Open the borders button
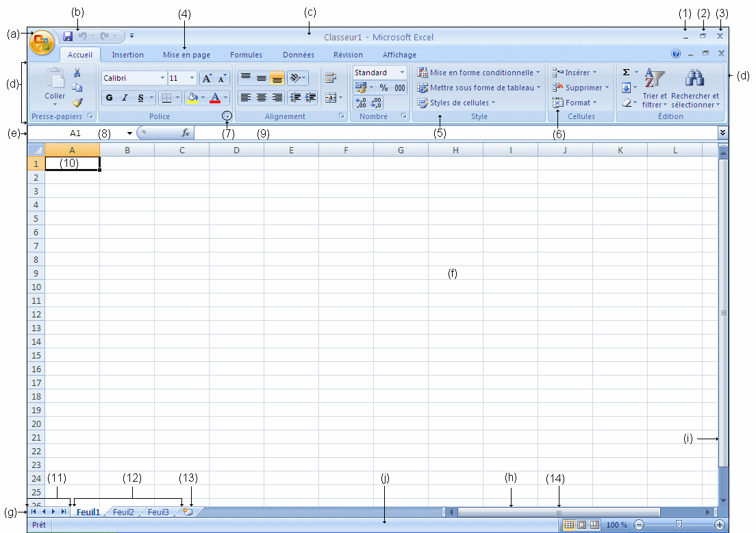Image resolution: width=756 pixels, height=533 pixels. click(166, 98)
